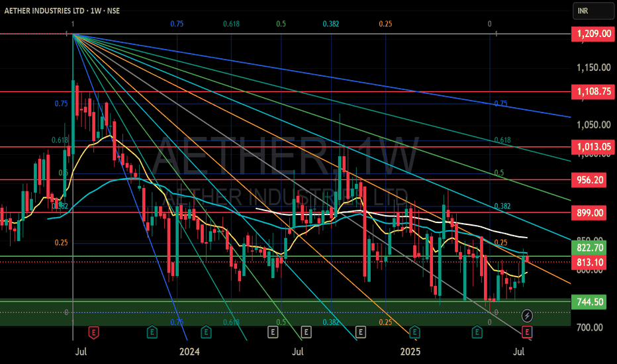Screen dimensions: 617x364
Task: Select the 899.00 price label
Action: pyautogui.click(x=589, y=213)
